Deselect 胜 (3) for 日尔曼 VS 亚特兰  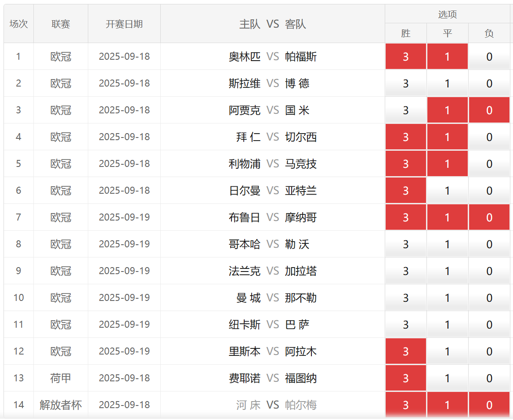point(406,191)
